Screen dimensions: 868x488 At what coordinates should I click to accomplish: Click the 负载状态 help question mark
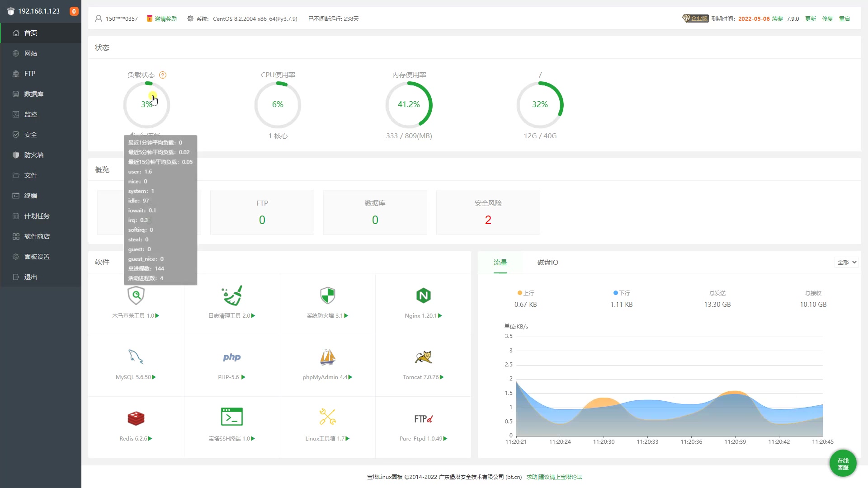point(163,75)
